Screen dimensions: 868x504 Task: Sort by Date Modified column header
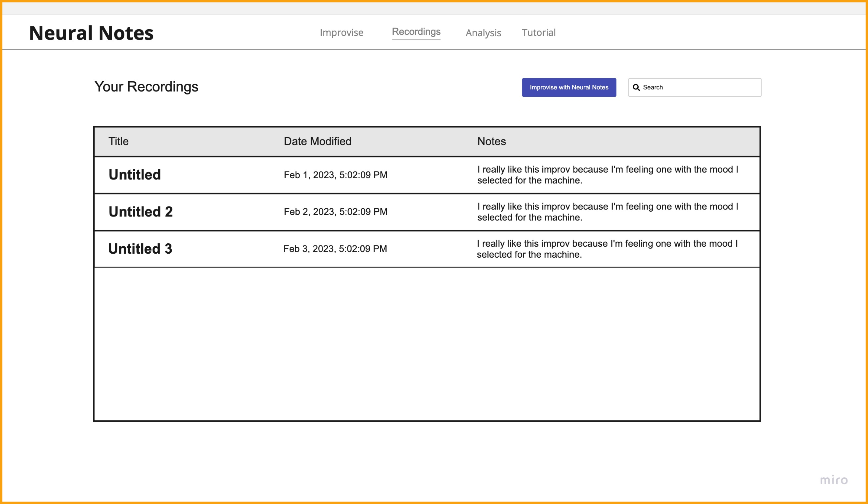coord(317,141)
